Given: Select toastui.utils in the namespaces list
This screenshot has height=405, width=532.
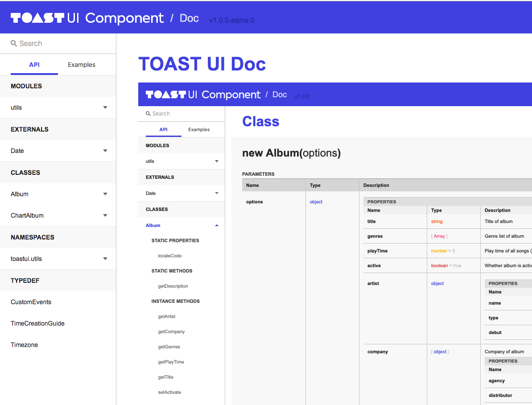Looking at the screenshot, I should (26, 259).
